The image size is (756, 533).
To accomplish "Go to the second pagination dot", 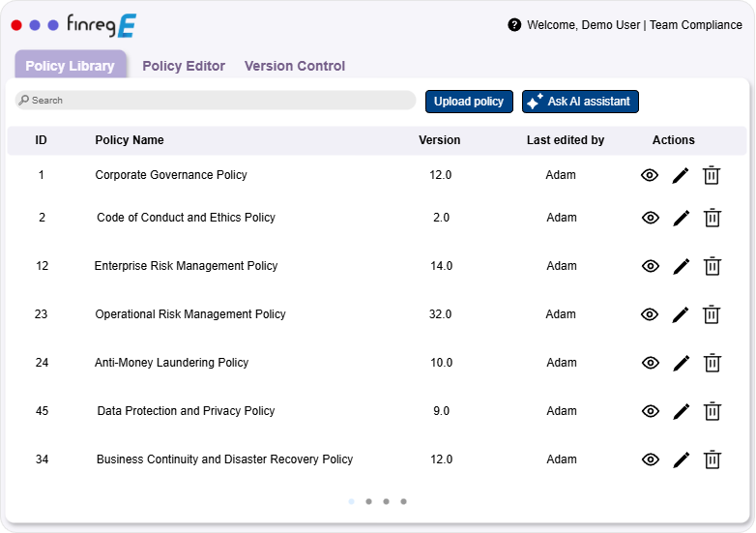I will click(369, 502).
